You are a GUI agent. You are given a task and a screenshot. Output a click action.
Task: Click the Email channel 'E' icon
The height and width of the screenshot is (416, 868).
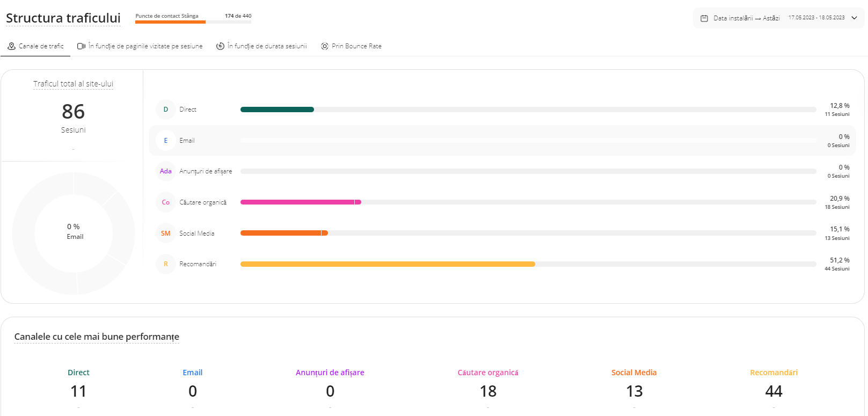click(166, 141)
